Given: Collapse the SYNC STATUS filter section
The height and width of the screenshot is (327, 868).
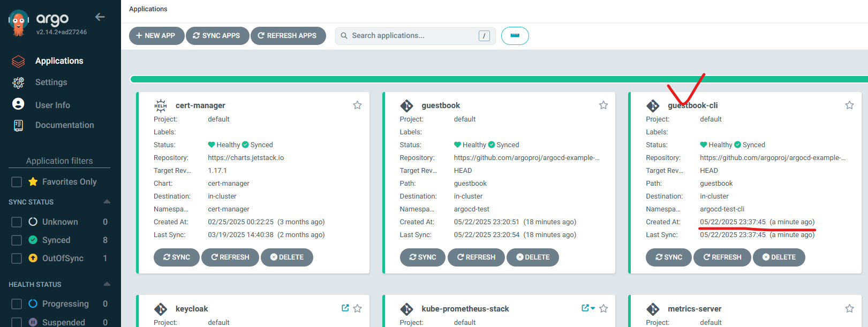Looking at the screenshot, I should (107, 202).
